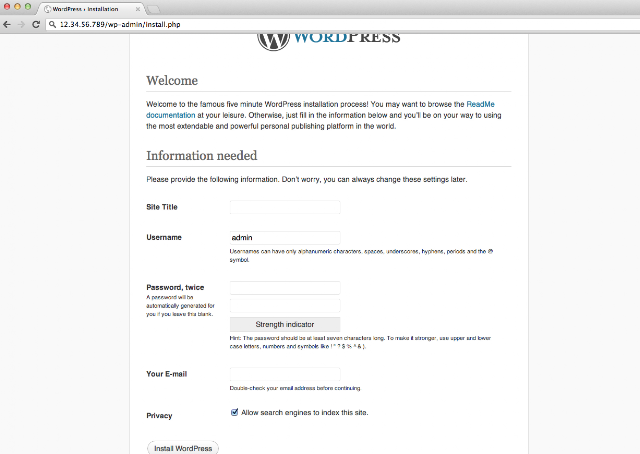Click the second password confirmation field
This screenshot has width=640, height=454.
[x=285, y=306]
